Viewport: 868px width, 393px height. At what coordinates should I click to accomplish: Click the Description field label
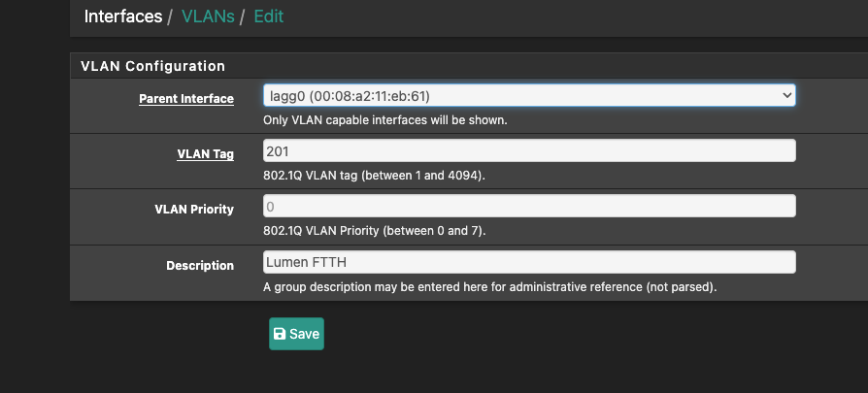200,266
